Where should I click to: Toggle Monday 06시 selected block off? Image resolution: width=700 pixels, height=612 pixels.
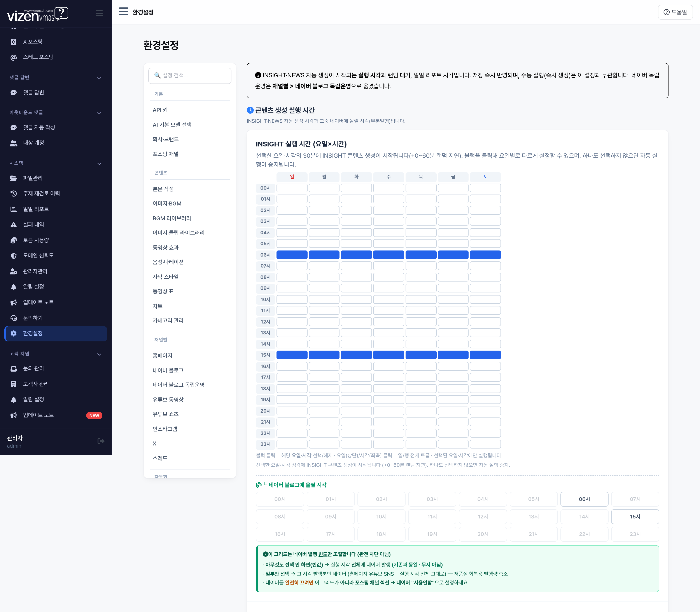(x=324, y=255)
